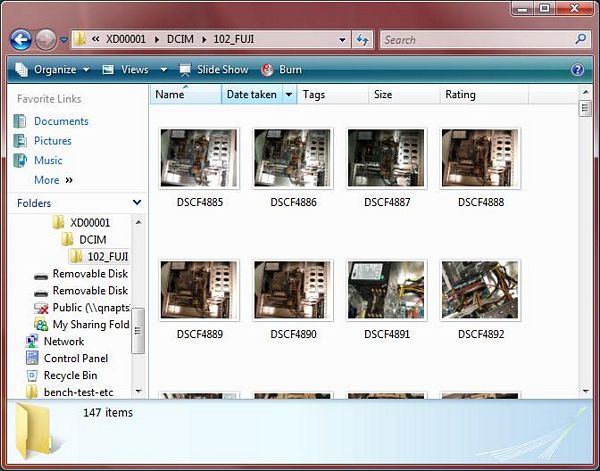Click the search magnifier icon

[x=580, y=39]
